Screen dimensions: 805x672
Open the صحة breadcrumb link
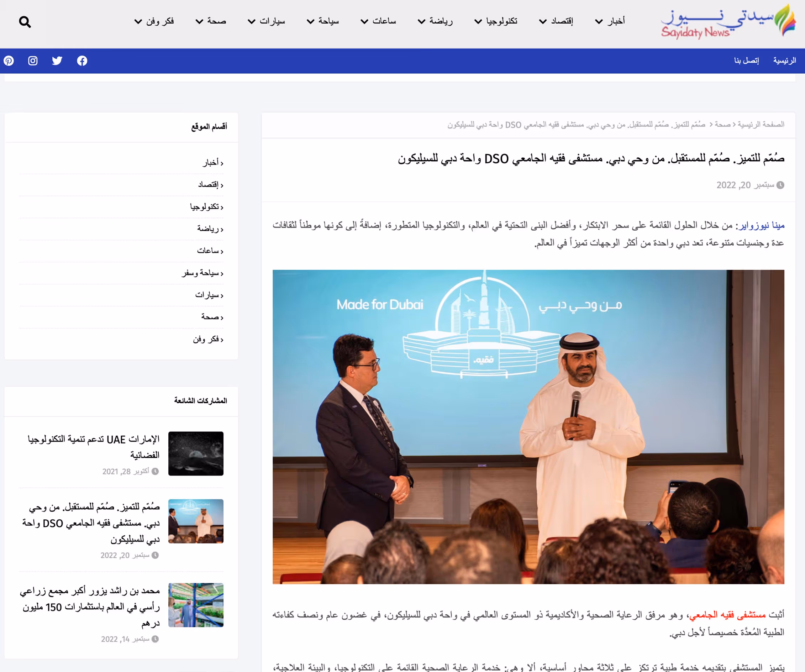[722, 125]
